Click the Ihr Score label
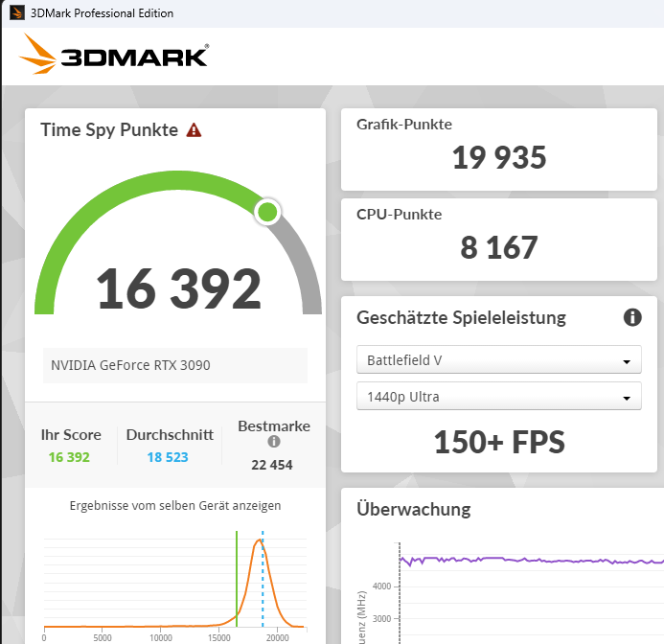The image size is (664, 644). (71, 435)
